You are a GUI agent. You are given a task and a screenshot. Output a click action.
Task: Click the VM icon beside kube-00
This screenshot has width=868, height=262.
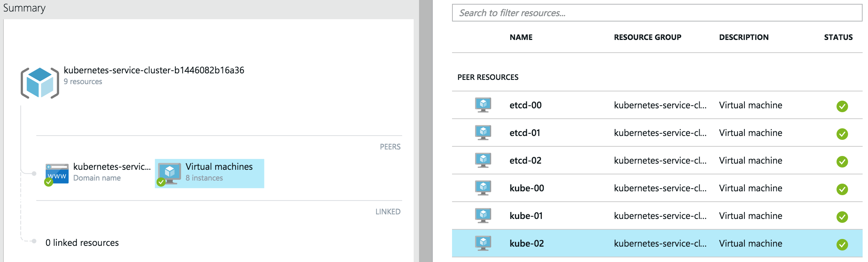pyautogui.click(x=483, y=187)
